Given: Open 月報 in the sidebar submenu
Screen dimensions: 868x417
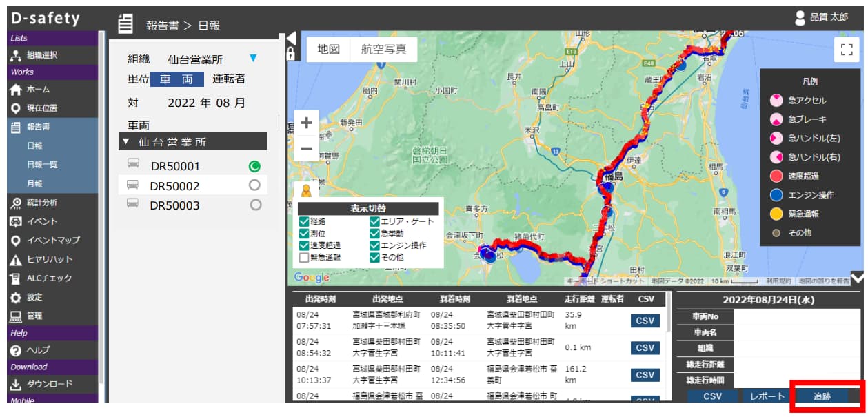Looking at the screenshot, I should coord(34,184).
